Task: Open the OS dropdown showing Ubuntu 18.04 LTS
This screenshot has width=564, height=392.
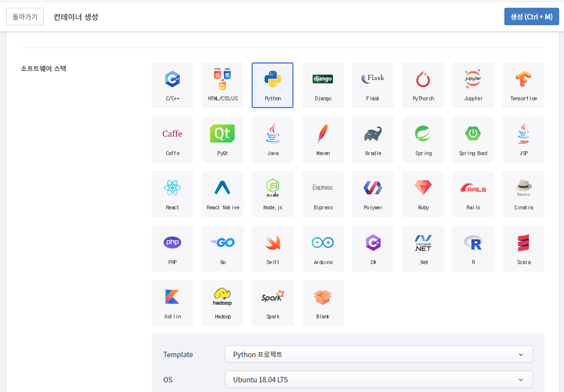Action: (379, 380)
